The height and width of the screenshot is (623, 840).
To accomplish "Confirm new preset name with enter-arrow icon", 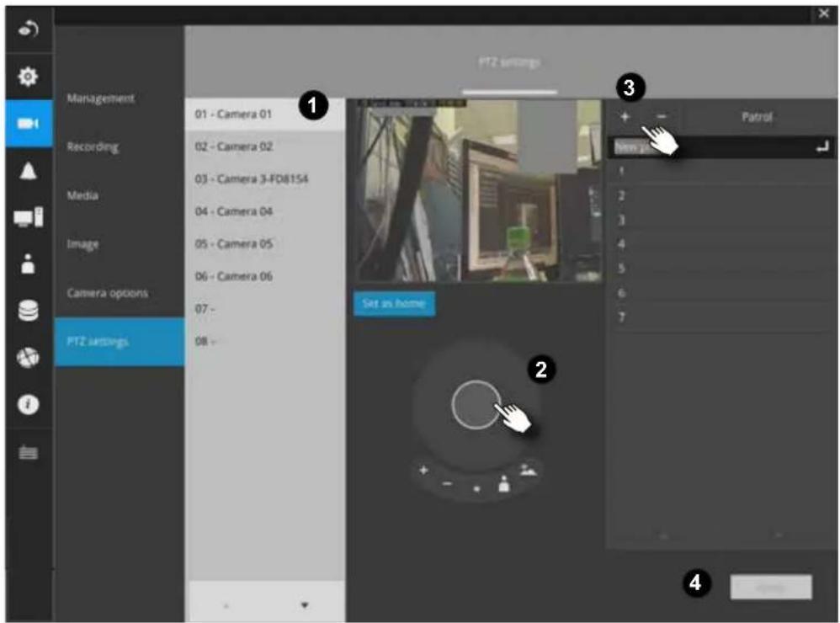I will click(822, 146).
